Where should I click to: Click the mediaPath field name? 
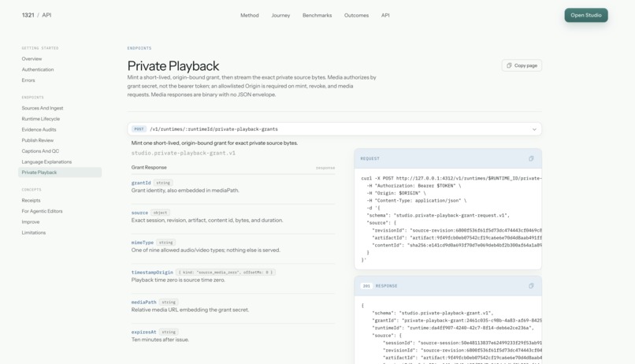pos(143,303)
